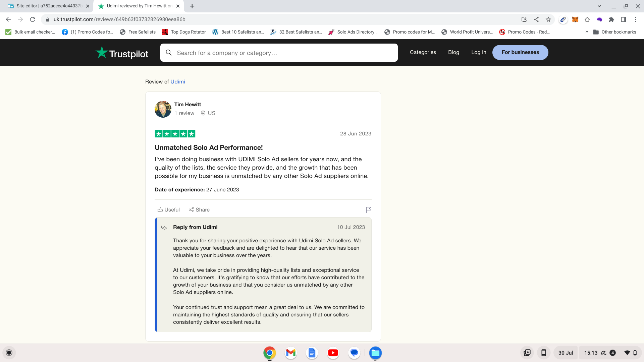Click the thumbs-up Useful icon
Image resolution: width=644 pixels, height=362 pixels.
click(160, 210)
